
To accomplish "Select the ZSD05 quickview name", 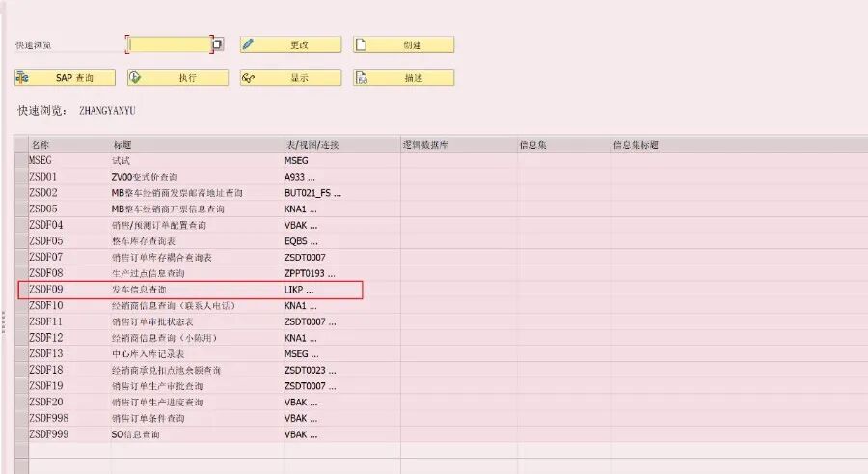I will [x=42, y=209].
